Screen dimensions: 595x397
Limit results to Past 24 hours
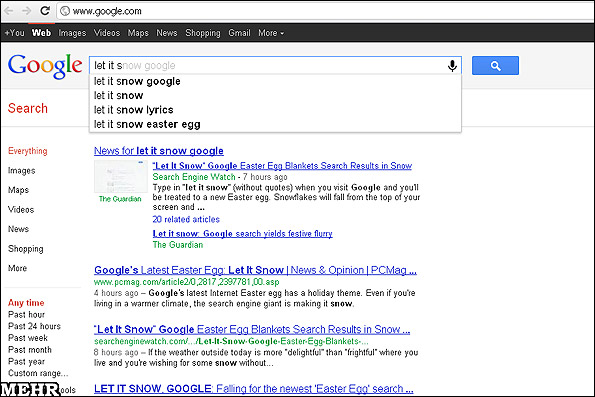[x=34, y=326]
